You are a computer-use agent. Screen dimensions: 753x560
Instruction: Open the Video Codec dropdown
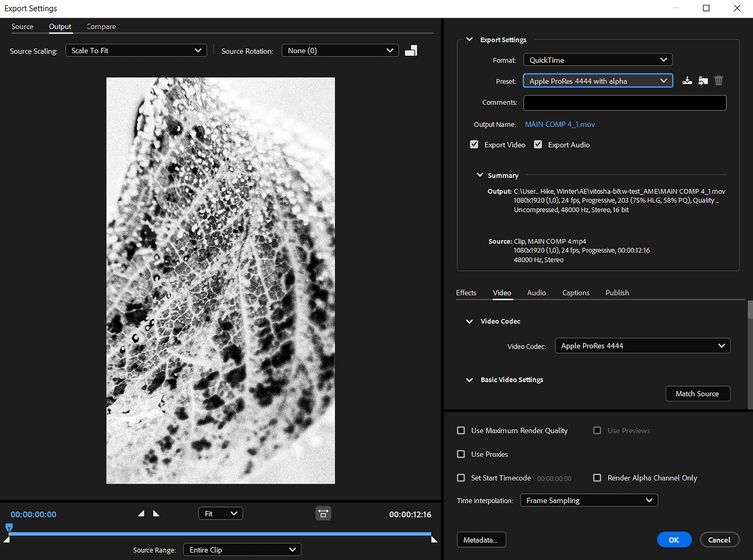(642, 346)
